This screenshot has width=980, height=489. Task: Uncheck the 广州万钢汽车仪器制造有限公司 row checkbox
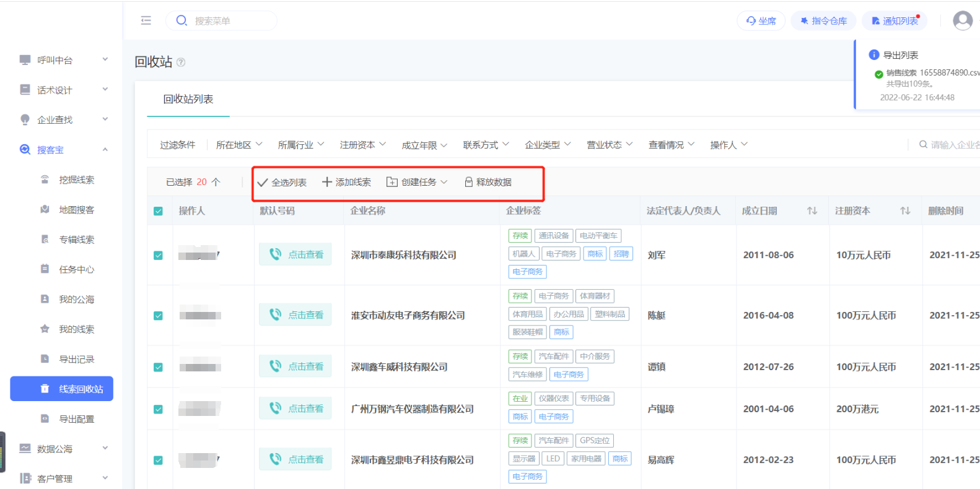(x=159, y=409)
